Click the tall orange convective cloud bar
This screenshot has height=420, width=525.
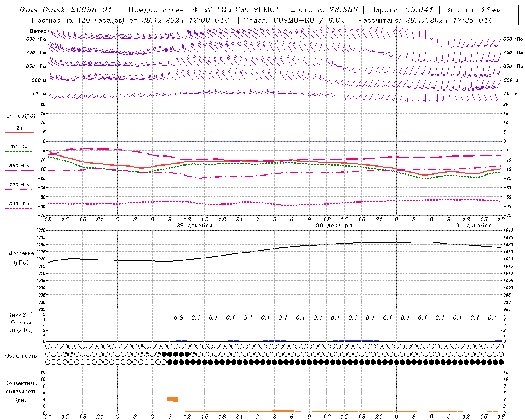point(173,399)
